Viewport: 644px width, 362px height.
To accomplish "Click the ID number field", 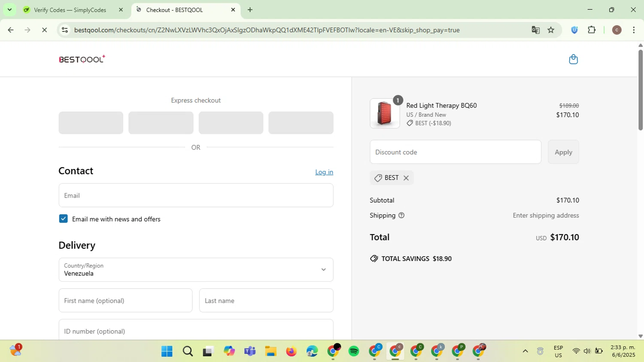I will [196, 330].
